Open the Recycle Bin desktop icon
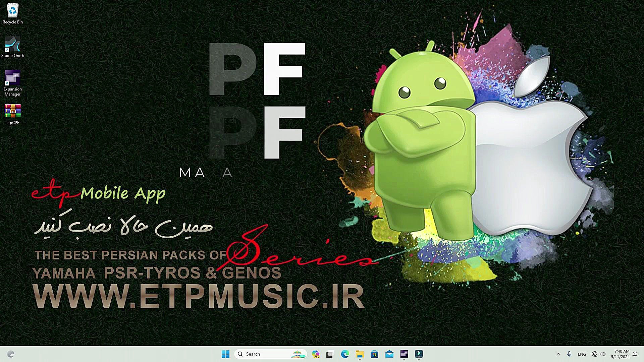 13,13
